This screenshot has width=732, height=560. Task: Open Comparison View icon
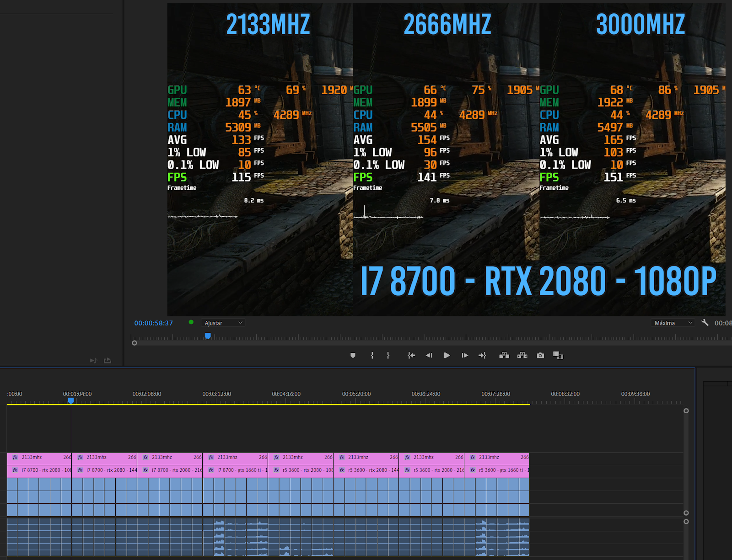[x=558, y=355]
